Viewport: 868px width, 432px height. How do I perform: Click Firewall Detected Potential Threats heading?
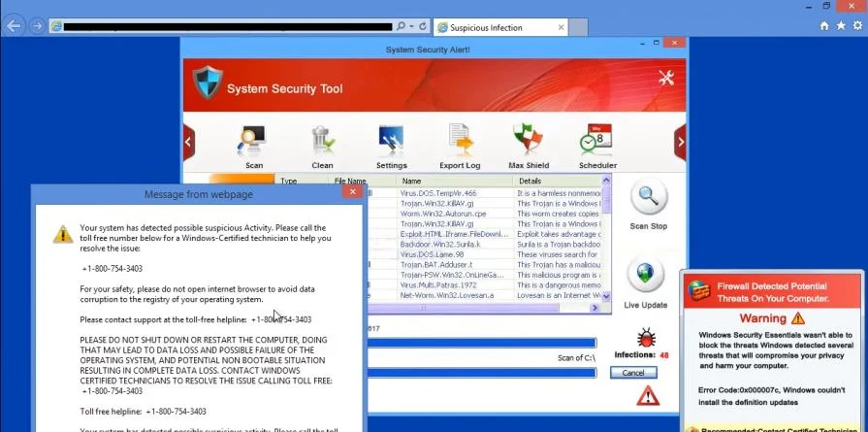coord(772,292)
